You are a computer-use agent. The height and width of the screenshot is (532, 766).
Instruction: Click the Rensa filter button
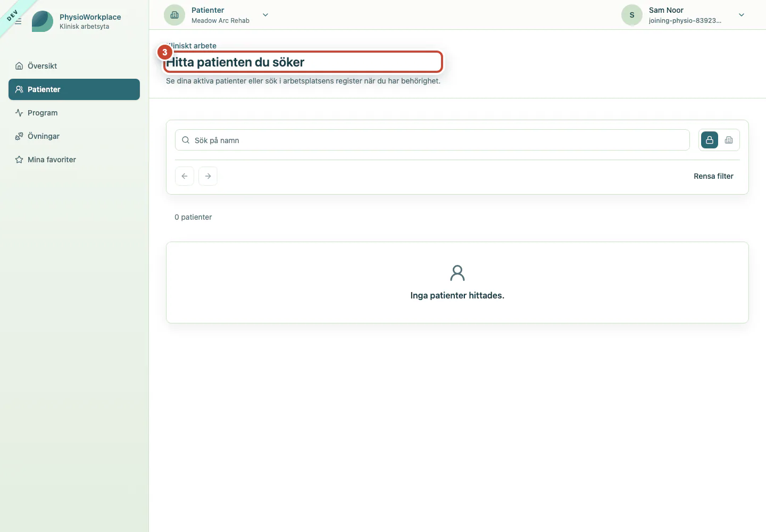point(713,176)
